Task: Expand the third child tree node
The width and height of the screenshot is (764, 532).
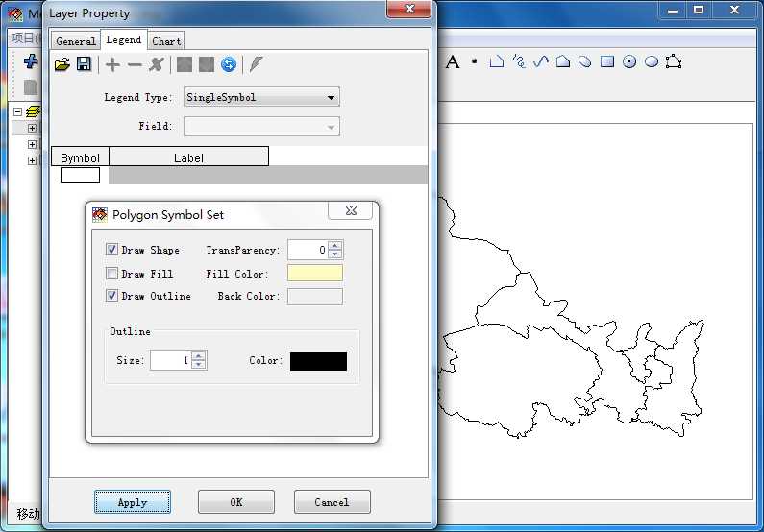Action: 32,160
